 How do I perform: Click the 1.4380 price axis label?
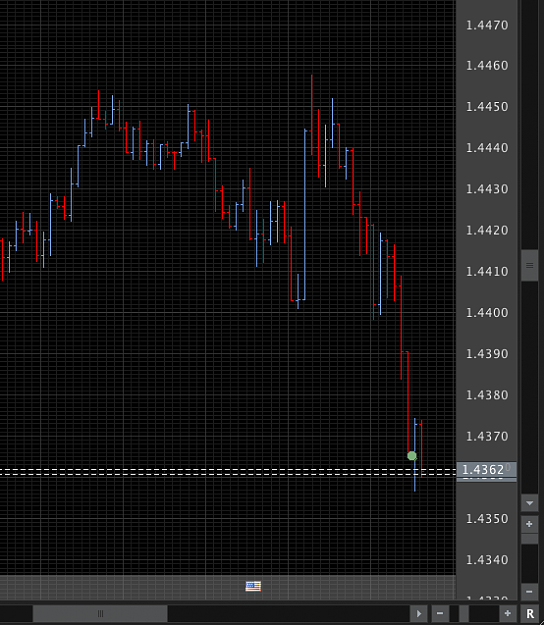[487, 395]
